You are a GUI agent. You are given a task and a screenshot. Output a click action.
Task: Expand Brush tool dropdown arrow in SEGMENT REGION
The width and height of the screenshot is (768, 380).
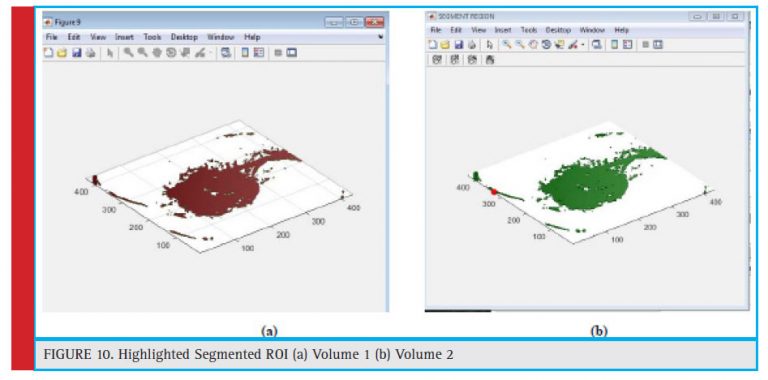(583, 45)
